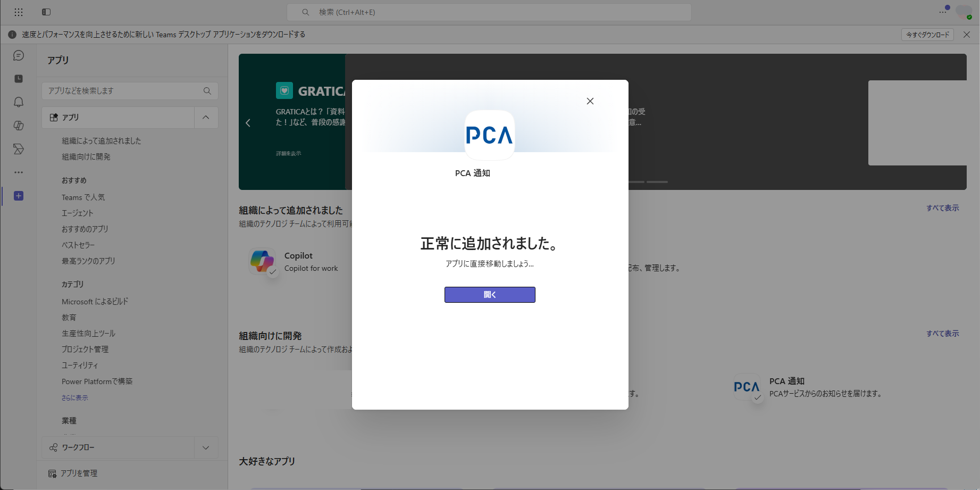Select 生産性向上ツール category

[89, 334]
